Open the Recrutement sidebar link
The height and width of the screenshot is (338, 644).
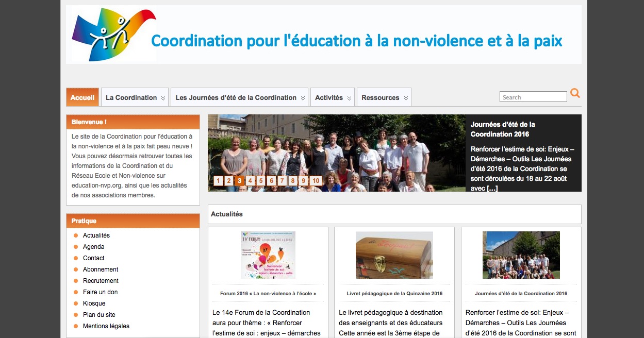tap(101, 281)
